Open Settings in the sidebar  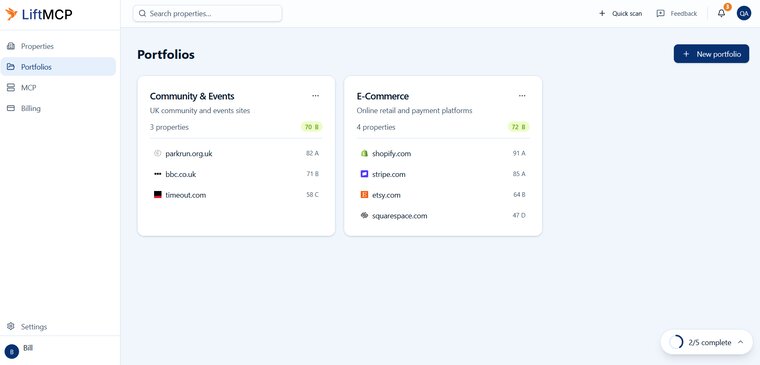pyautogui.click(x=58, y=327)
